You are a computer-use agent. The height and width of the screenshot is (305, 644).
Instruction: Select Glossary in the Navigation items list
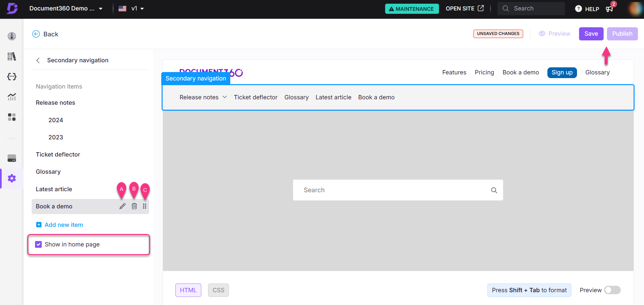click(48, 172)
